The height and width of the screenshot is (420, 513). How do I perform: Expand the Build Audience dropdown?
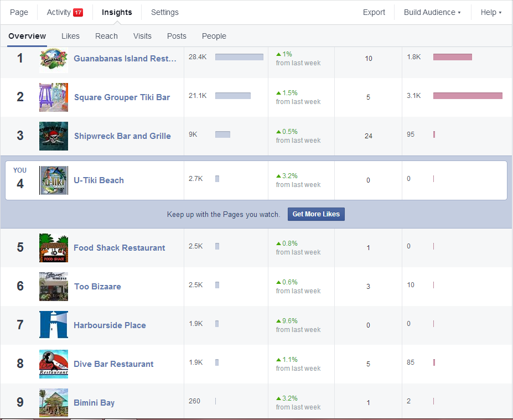(432, 12)
